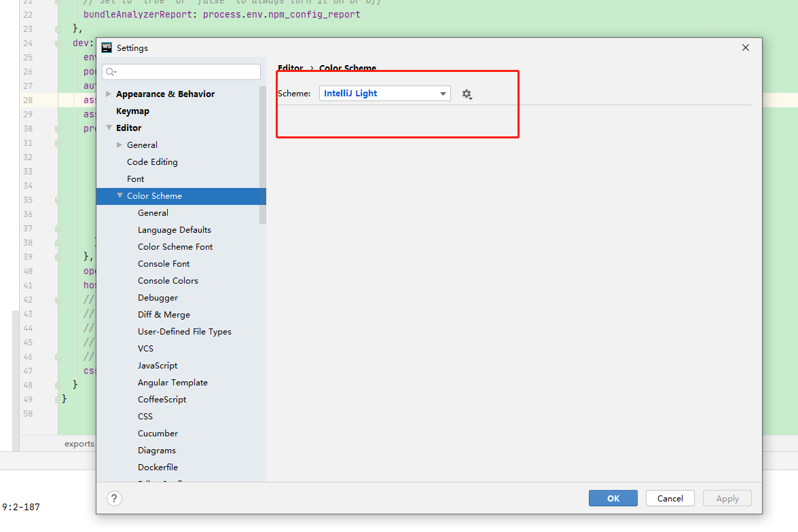This screenshot has width=798, height=532.
Task: Click Editor in the breadcrumb path
Action: (x=291, y=68)
